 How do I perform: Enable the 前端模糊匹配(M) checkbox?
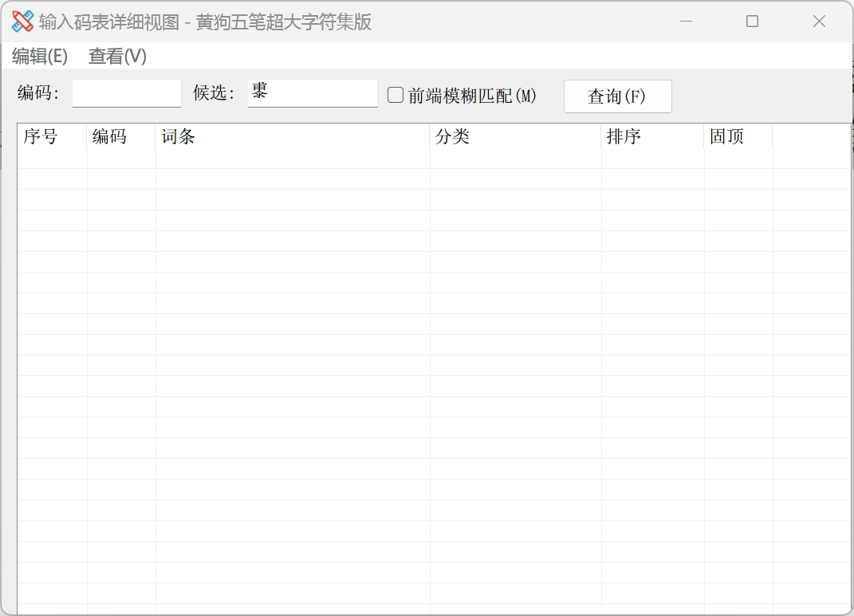pos(396,96)
